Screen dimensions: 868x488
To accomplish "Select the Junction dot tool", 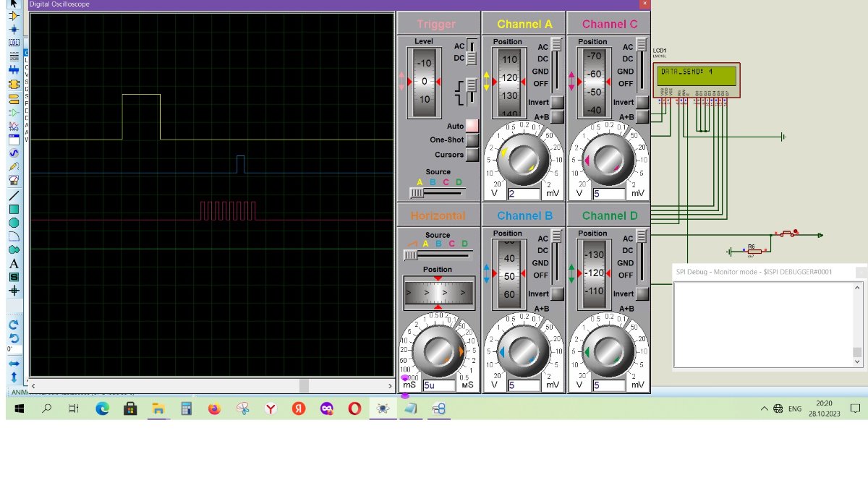I will coord(14,30).
